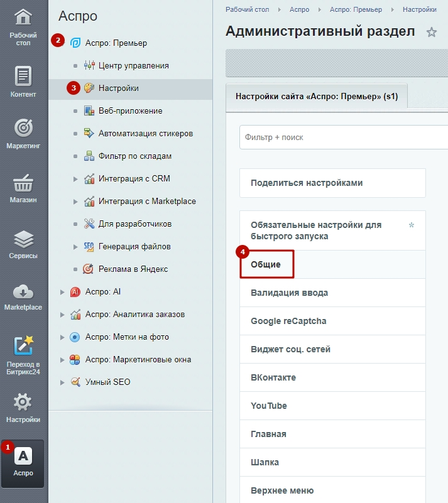Click the Веб-приложение icon
This screenshot has height=503, width=448.
pyautogui.click(x=89, y=111)
